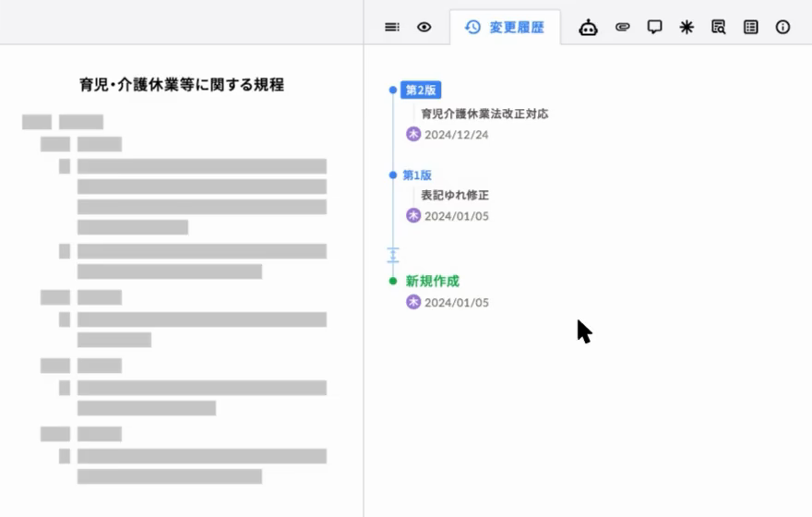The image size is (812, 517).
Task: Click the blue timeline dot for 第1版
Action: (x=393, y=174)
